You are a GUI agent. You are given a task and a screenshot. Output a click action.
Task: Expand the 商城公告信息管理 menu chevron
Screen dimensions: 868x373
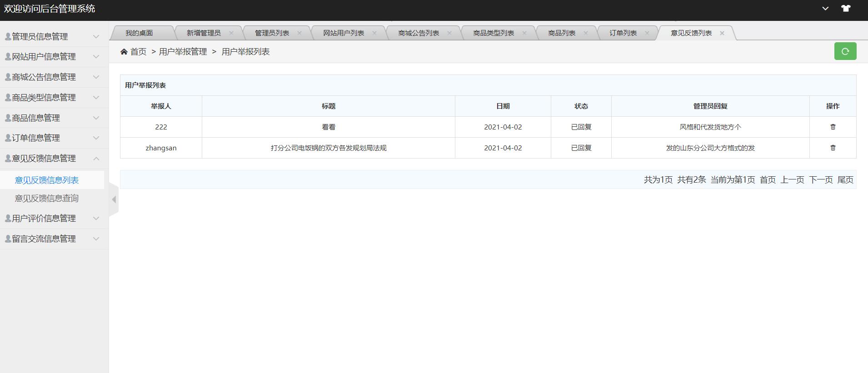pos(96,77)
